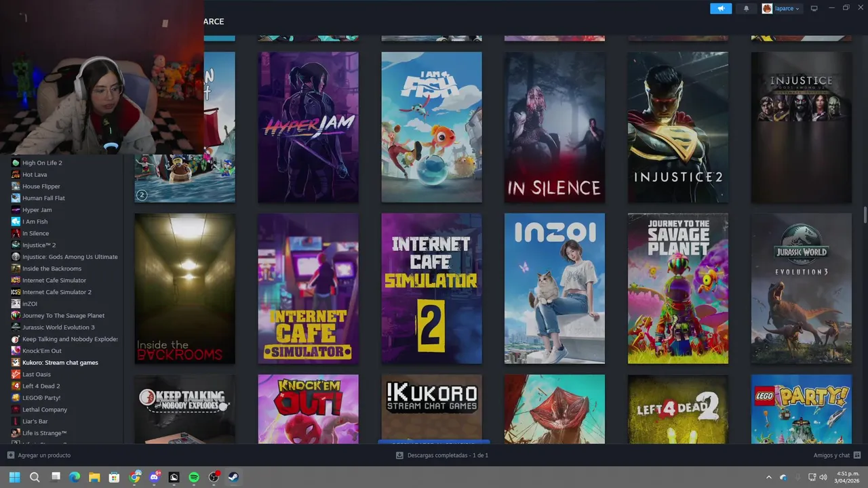Open Jurassic World Evolution 3 cover
The image size is (868, 488).
pyautogui.click(x=801, y=289)
